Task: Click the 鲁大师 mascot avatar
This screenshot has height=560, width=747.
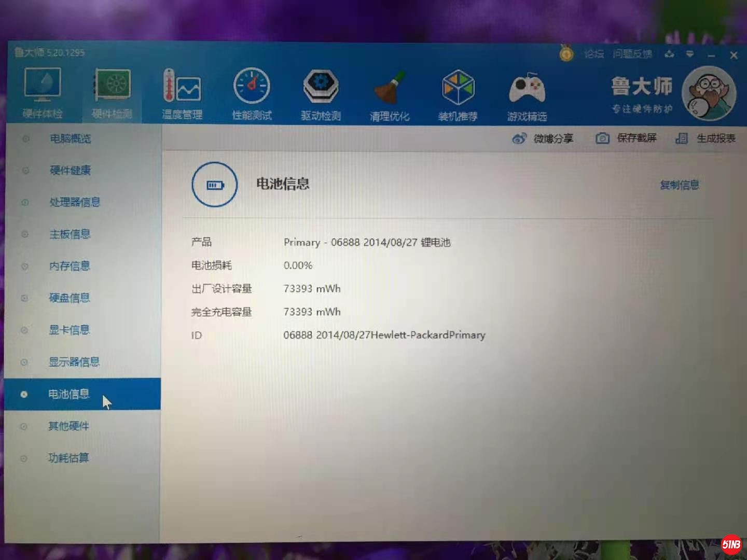Action: pos(709,94)
